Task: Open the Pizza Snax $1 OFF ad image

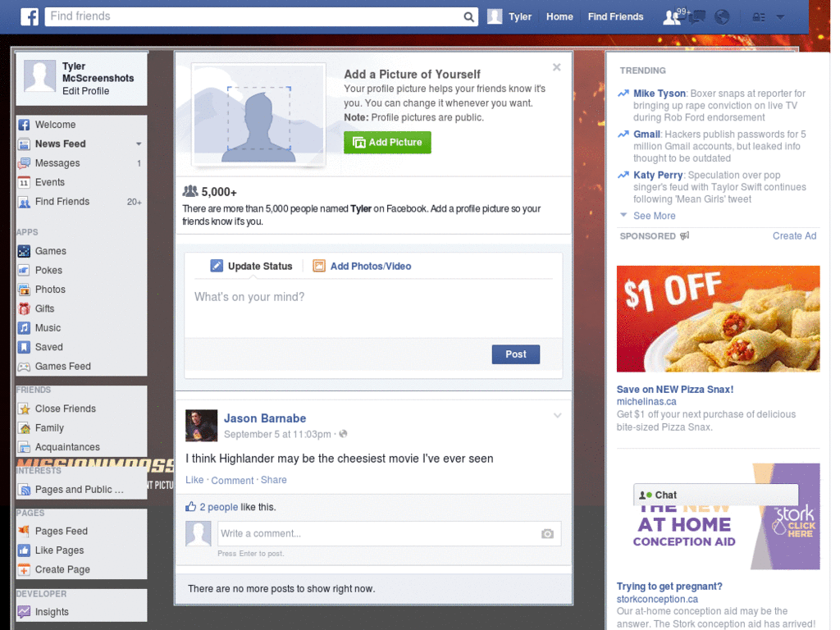Action: (718, 319)
